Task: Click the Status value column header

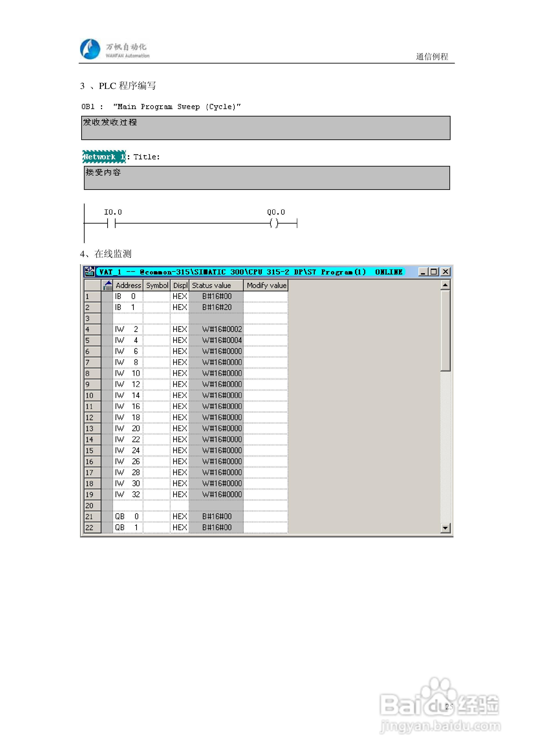Action: 216,285
